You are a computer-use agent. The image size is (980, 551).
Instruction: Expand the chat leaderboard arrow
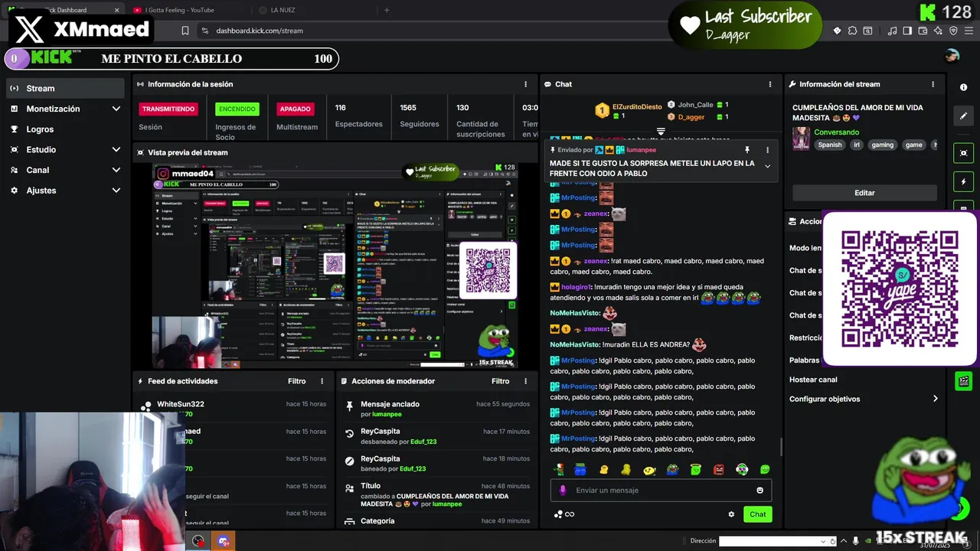(661, 132)
